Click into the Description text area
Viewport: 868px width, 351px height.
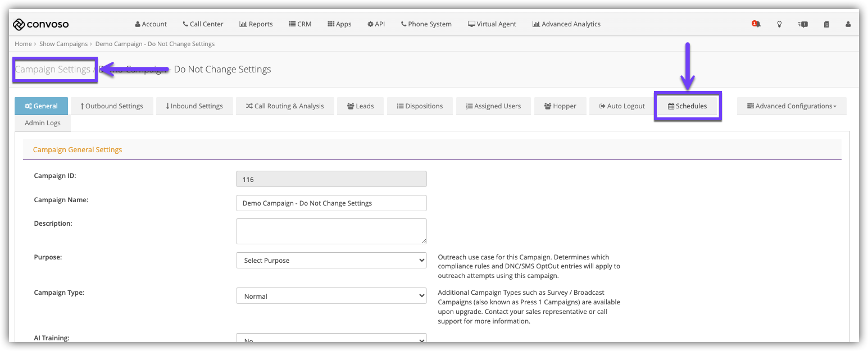click(331, 231)
